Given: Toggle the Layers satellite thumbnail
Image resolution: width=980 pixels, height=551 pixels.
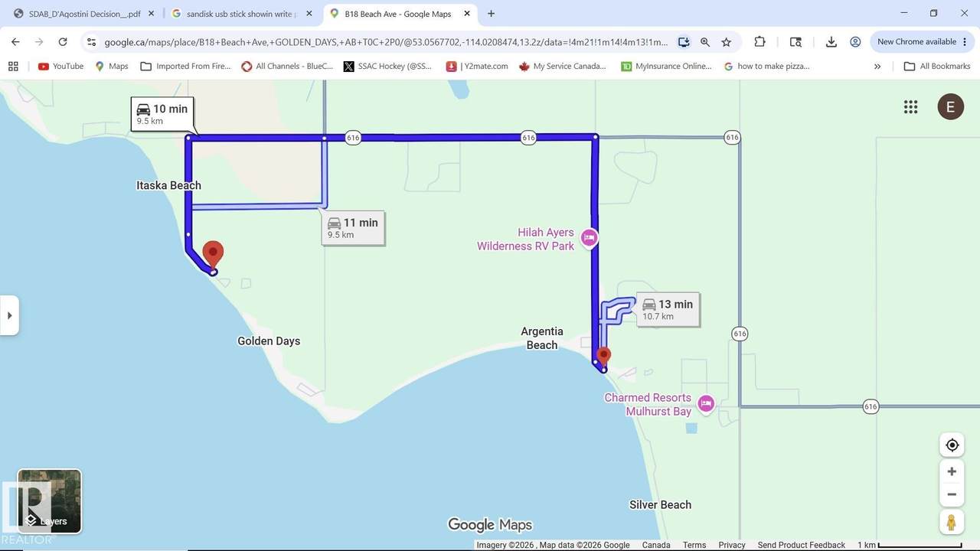Looking at the screenshot, I should [50, 501].
